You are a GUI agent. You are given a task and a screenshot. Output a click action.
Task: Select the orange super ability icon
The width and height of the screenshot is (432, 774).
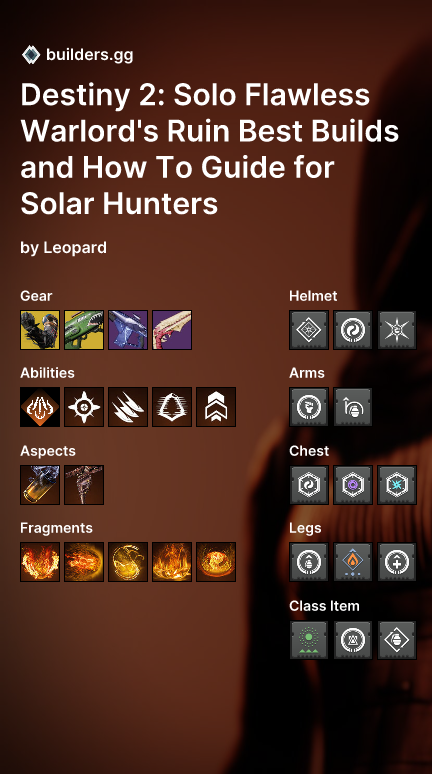point(40,407)
